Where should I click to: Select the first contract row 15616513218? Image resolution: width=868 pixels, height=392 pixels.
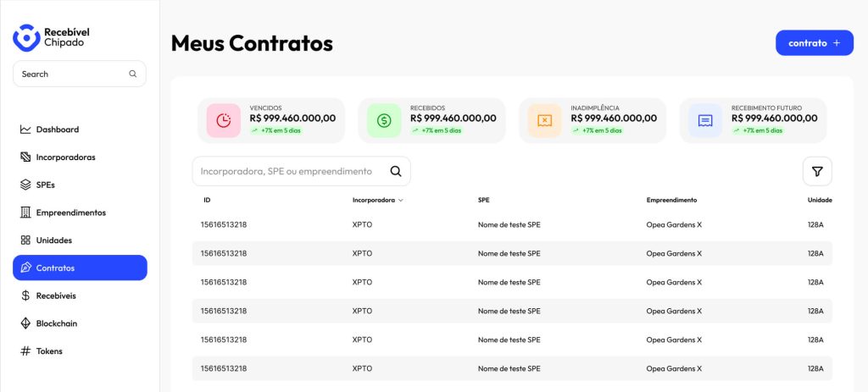(512, 224)
